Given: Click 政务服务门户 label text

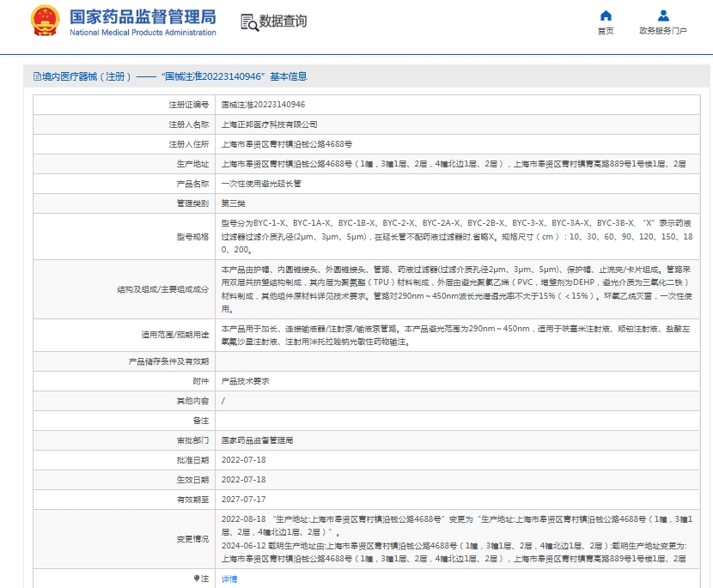Looking at the screenshot, I should coord(663,30).
